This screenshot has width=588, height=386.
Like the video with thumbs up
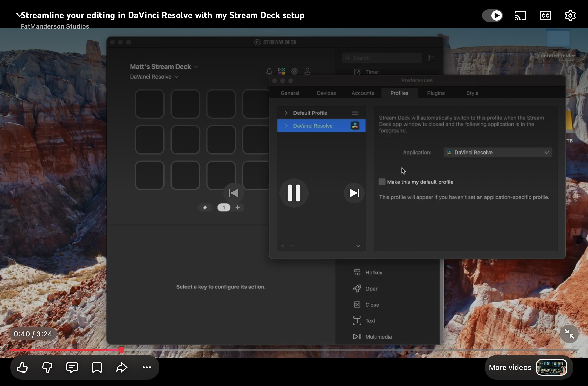(23, 367)
